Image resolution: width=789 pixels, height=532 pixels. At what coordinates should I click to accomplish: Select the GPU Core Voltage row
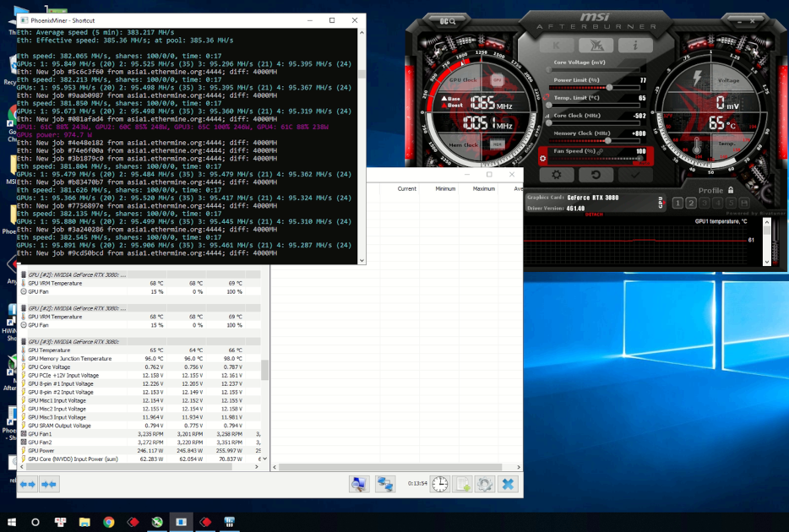point(140,367)
